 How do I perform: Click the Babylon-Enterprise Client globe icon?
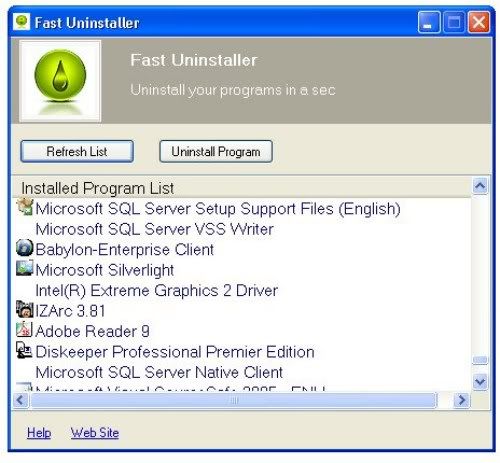25,248
